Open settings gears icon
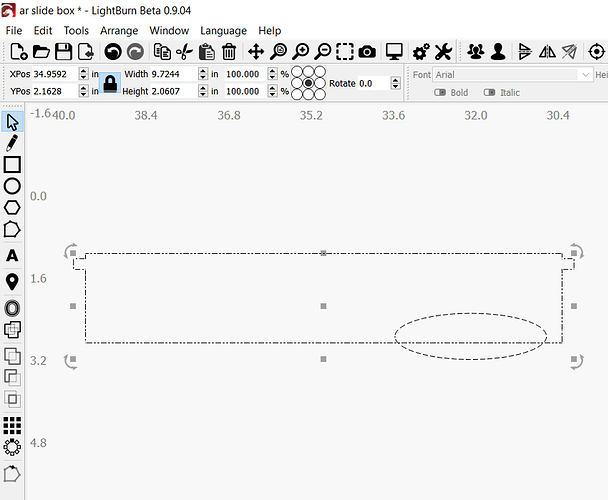The image size is (608, 500). (421, 52)
